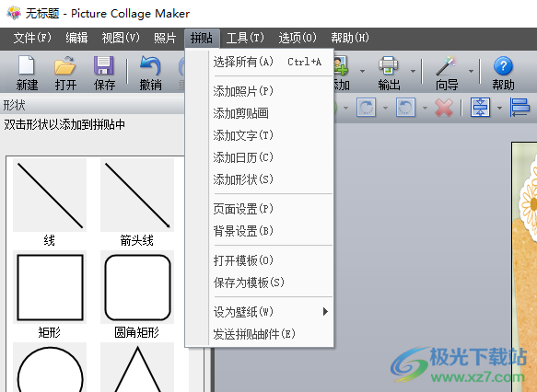Open dropdown arrow next to 输出 printer
This screenshot has width=537, height=392.
(413, 71)
